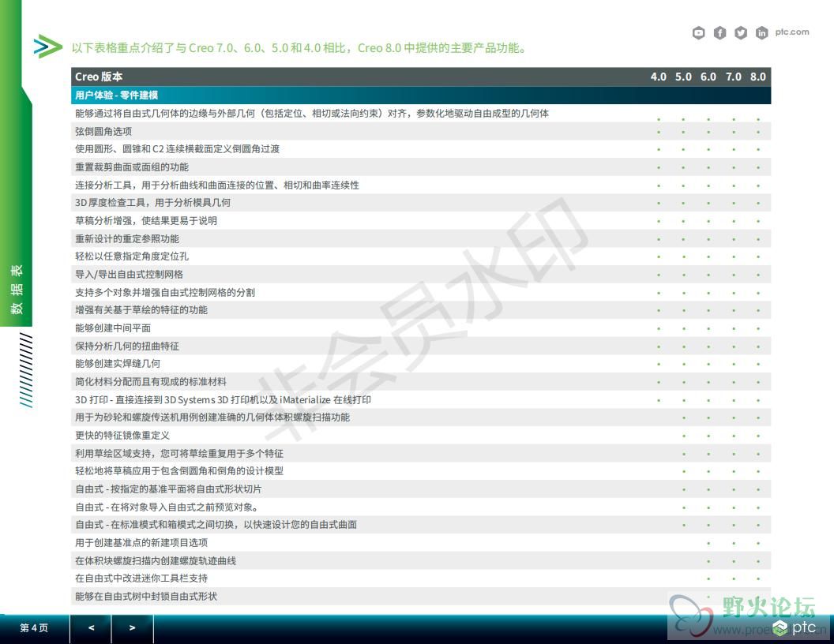Viewport: 834px width, 644px height.
Task: Open the Twitter social icon
Action: 741,33
